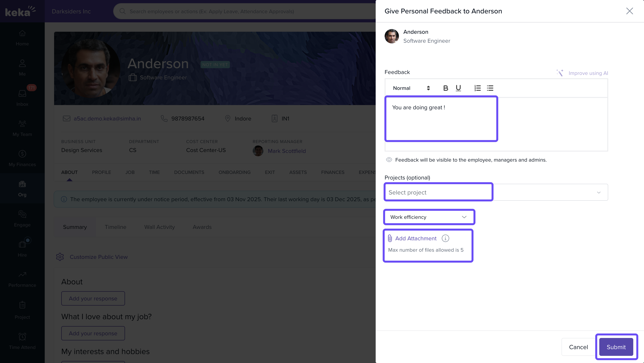Click the eye visibility icon below feedback

coord(389,160)
